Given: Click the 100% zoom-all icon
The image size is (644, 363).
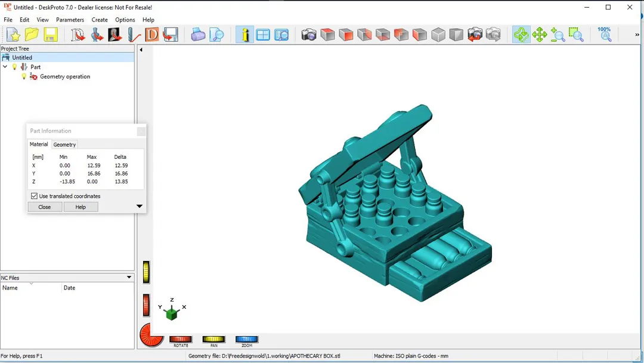Looking at the screenshot, I should click(x=605, y=35).
